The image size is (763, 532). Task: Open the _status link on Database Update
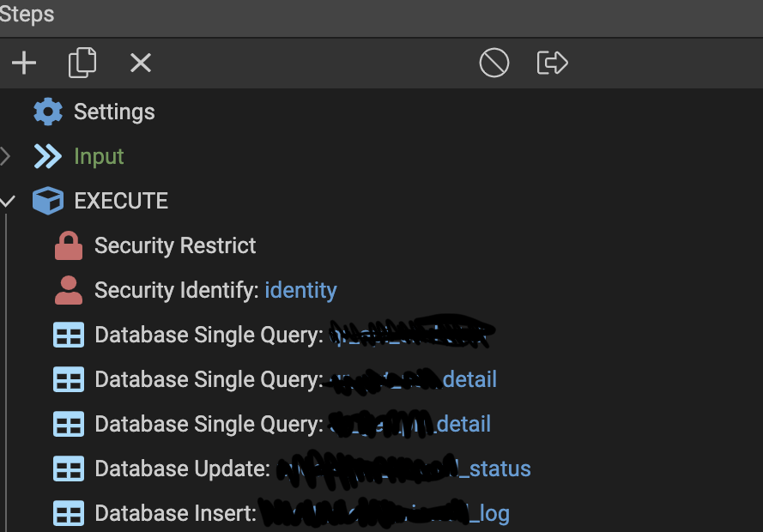coord(498,469)
